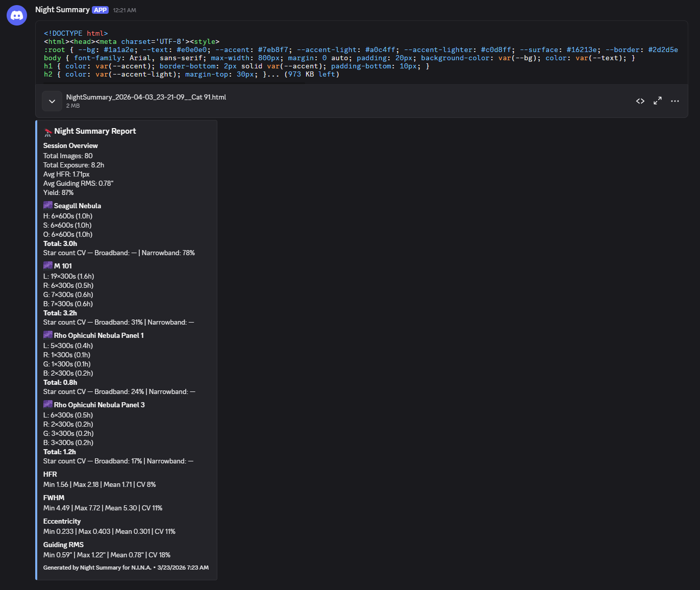Click the telescope emoji in the report header
Viewport: 700px width, 590px height.
pyautogui.click(x=47, y=131)
